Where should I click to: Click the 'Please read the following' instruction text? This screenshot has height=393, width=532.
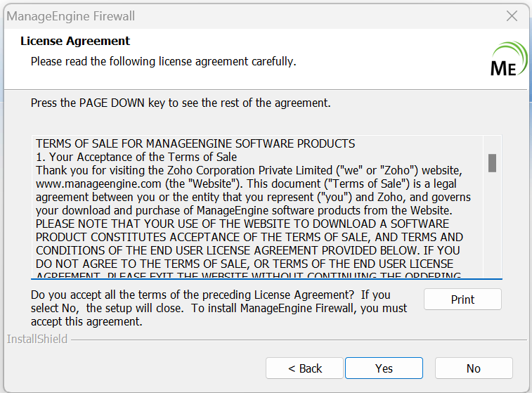[163, 61]
